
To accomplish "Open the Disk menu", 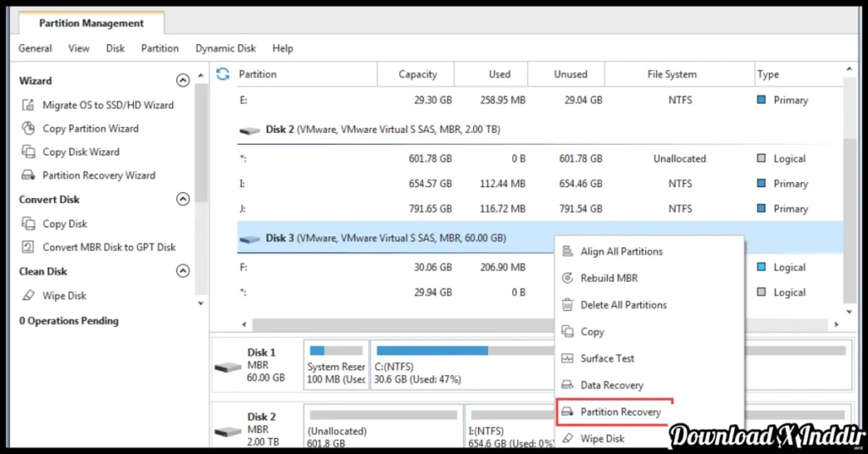I will tap(115, 48).
